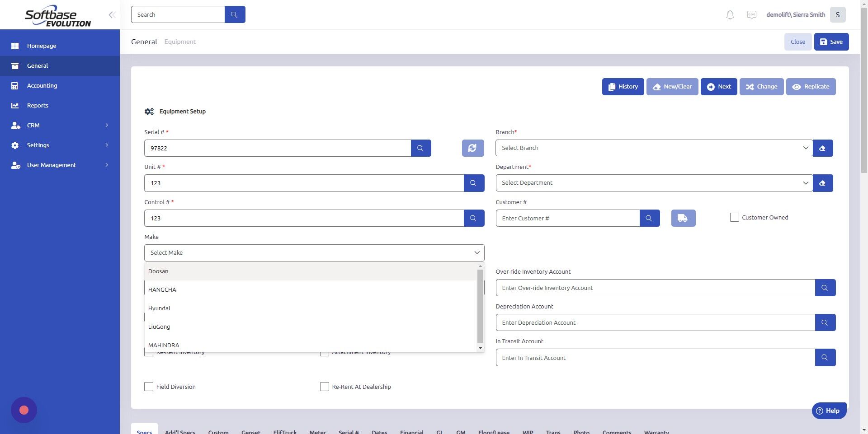868x434 pixels.
Task: Click the clear icon beside Select Branch
Action: click(x=822, y=148)
